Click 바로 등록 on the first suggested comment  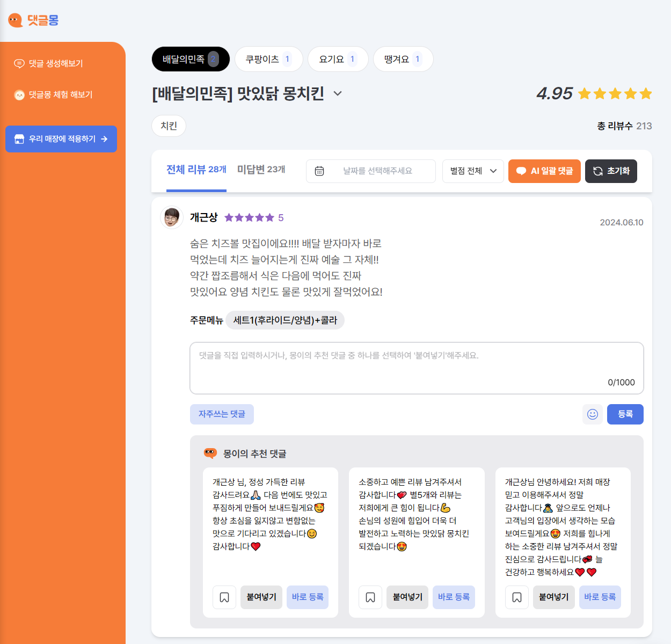coord(308,597)
